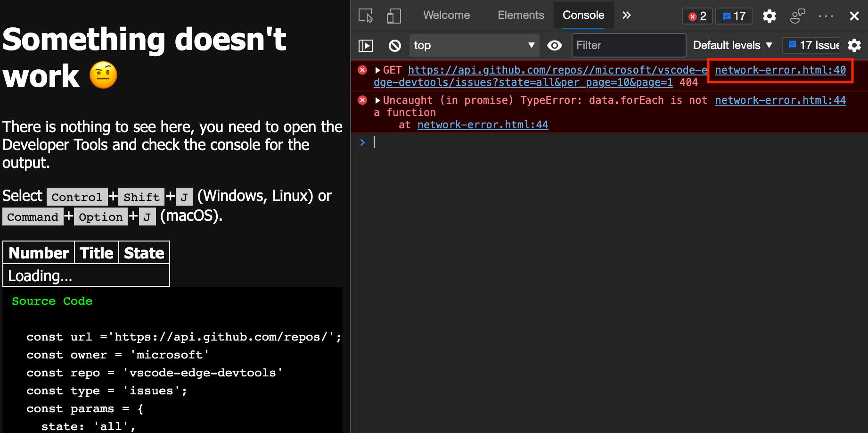The image size is (868, 433).
Task: Select the inspect element tool
Action: click(x=365, y=16)
